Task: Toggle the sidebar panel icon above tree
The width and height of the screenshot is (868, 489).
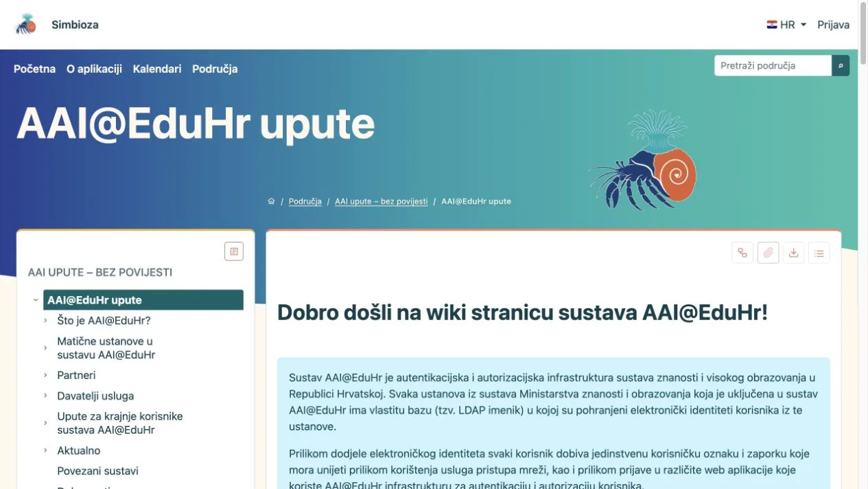Action: click(234, 251)
